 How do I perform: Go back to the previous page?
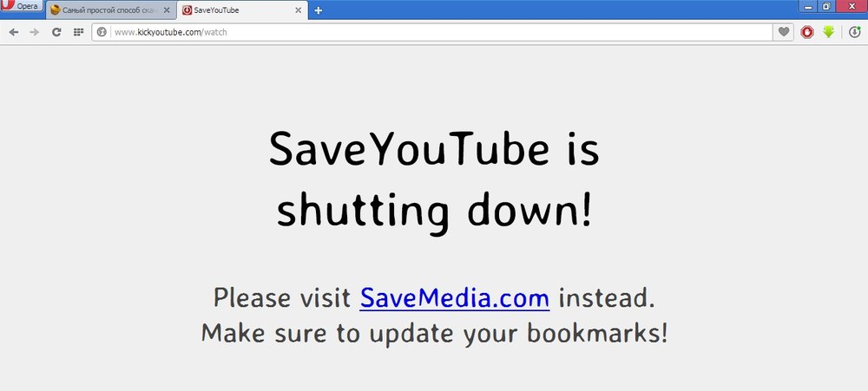(x=14, y=32)
